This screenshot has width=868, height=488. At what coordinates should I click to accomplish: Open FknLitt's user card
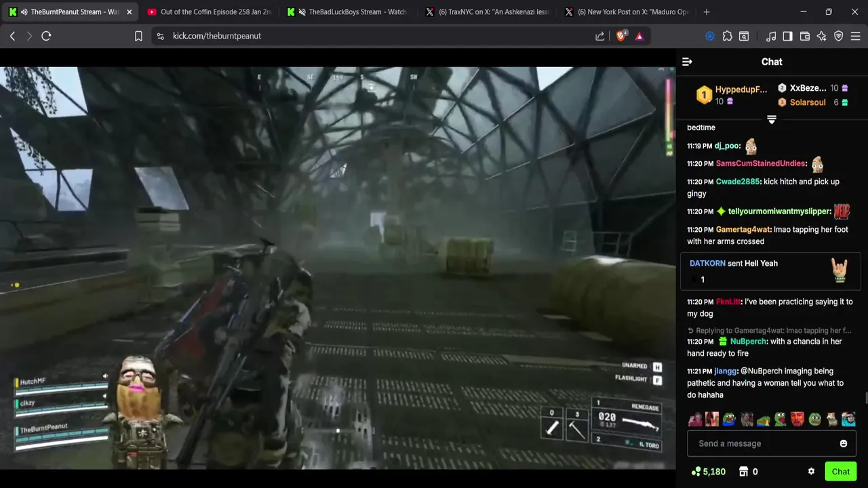(728, 302)
